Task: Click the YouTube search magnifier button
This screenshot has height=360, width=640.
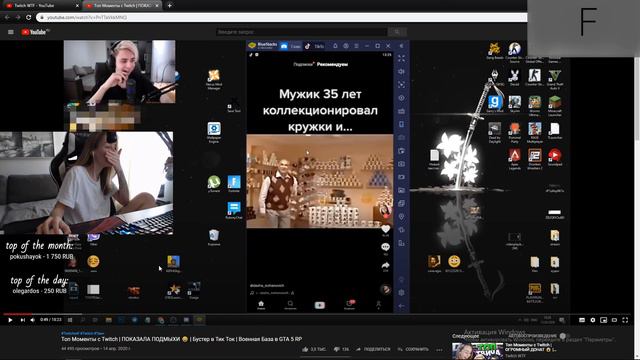Action: 397,32
